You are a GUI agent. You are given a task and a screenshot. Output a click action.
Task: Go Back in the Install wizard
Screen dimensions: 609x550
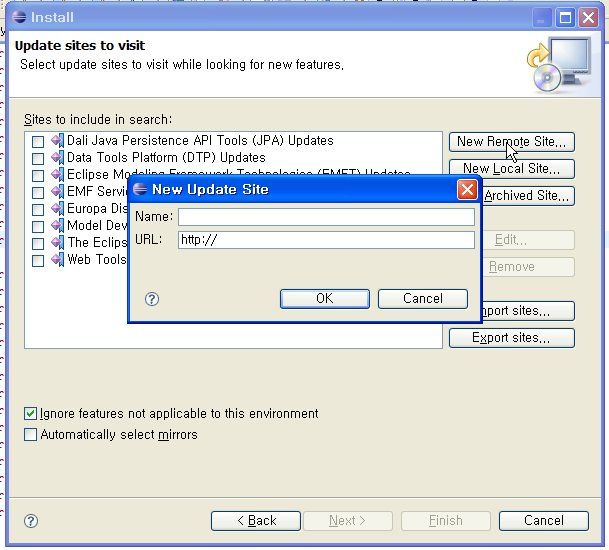256,520
